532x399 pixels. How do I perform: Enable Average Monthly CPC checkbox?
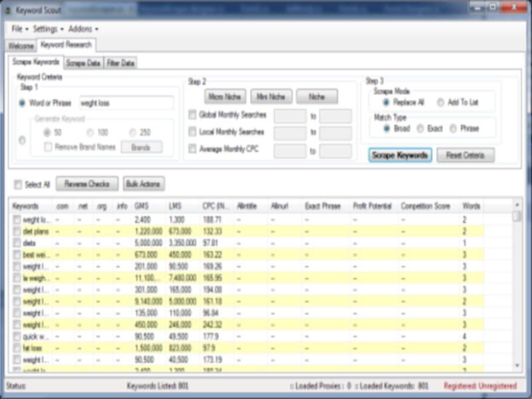[192, 148]
